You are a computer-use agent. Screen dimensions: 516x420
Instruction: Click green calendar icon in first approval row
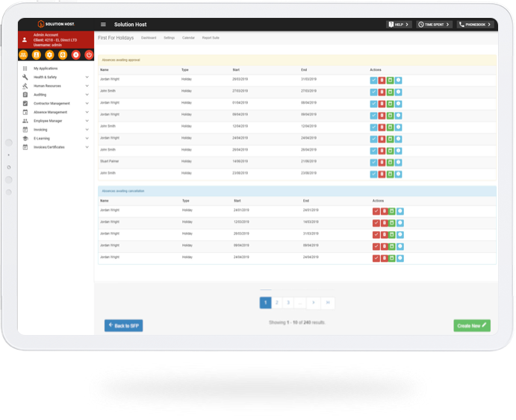click(x=390, y=80)
